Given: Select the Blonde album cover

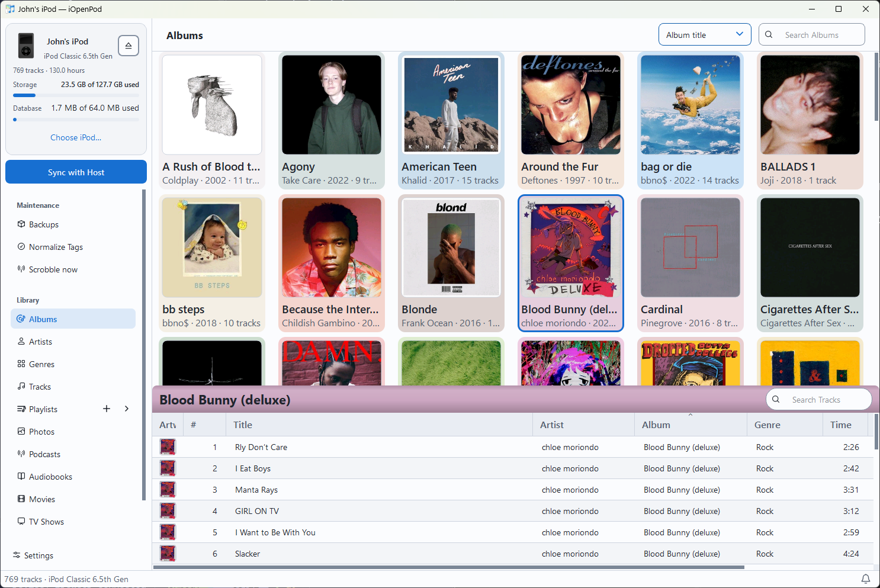Looking at the screenshot, I should 451,248.
